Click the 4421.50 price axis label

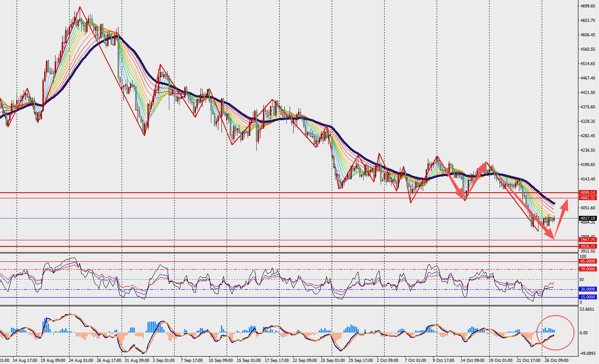coord(587,93)
